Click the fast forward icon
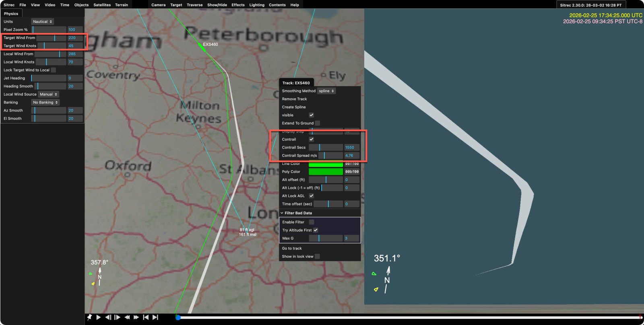Viewport: 644px width, 325px height. point(136,317)
